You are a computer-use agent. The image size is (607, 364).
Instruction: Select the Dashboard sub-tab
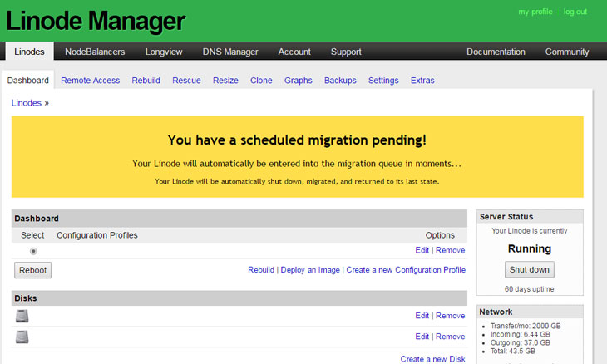[x=28, y=80]
